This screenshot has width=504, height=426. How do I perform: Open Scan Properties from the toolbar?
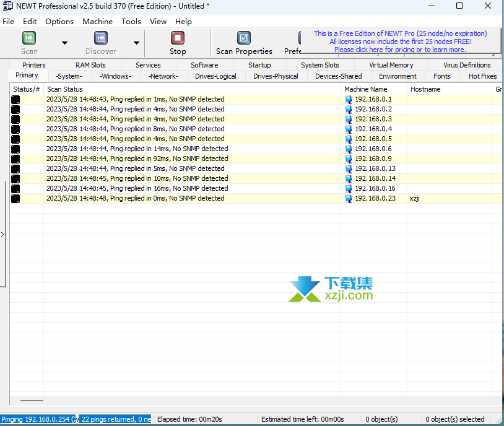[244, 43]
